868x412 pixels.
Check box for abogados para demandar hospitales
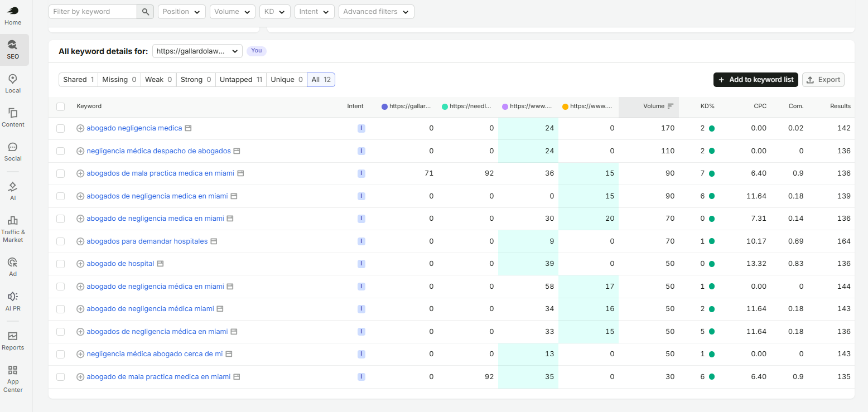coord(61,241)
